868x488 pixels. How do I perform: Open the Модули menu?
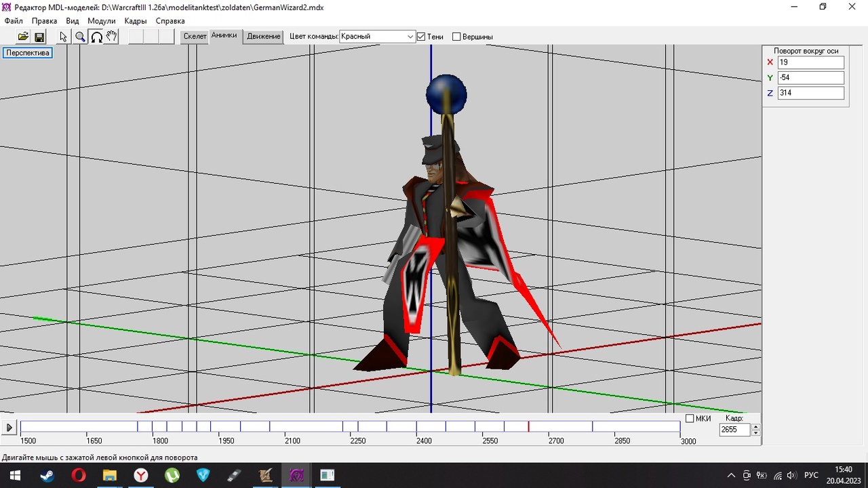(x=101, y=21)
